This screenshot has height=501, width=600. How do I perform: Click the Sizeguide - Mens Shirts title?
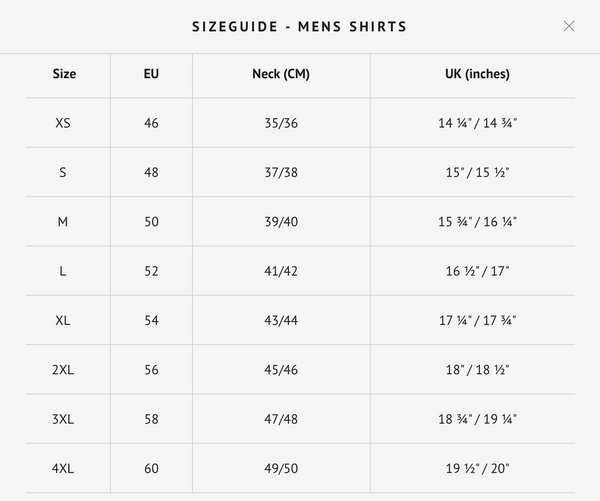[299, 27]
